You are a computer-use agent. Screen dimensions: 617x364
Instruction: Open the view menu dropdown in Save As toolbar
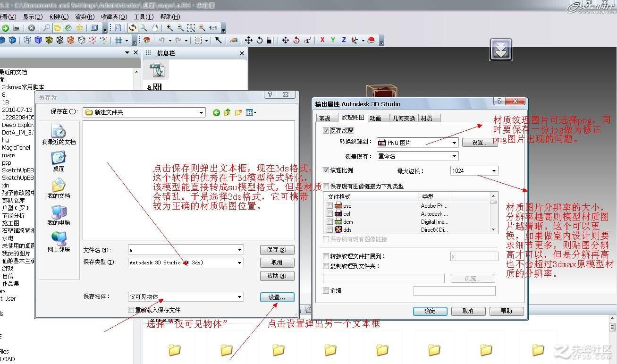coord(252,112)
